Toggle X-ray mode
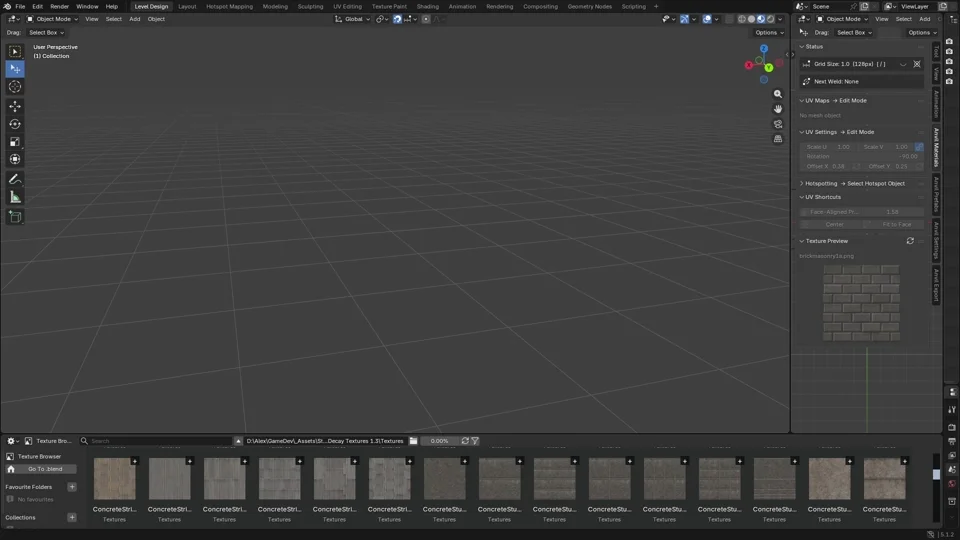 click(729, 19)
